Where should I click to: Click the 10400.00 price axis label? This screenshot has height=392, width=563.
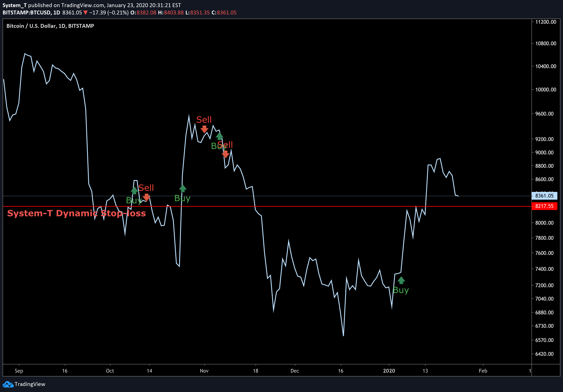click(x=546, y=66)
